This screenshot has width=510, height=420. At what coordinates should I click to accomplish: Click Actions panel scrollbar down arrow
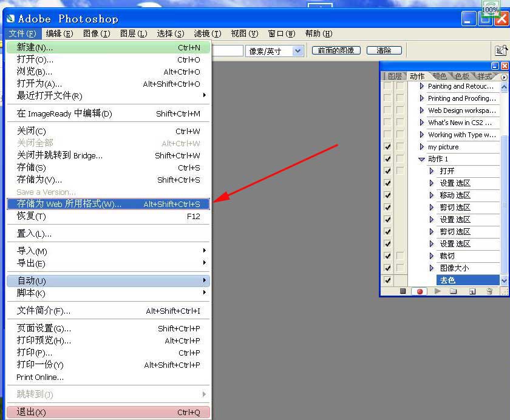[x=504, y=280]
